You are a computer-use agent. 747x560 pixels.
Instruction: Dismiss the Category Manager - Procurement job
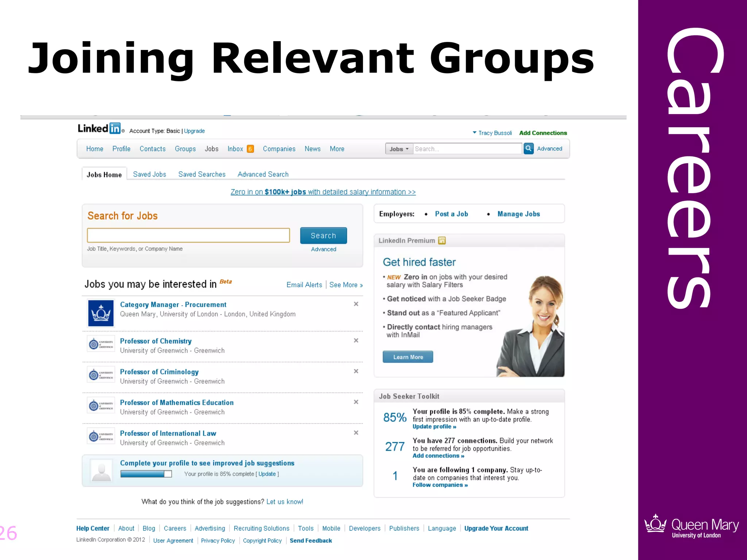(x=356, y=304)
